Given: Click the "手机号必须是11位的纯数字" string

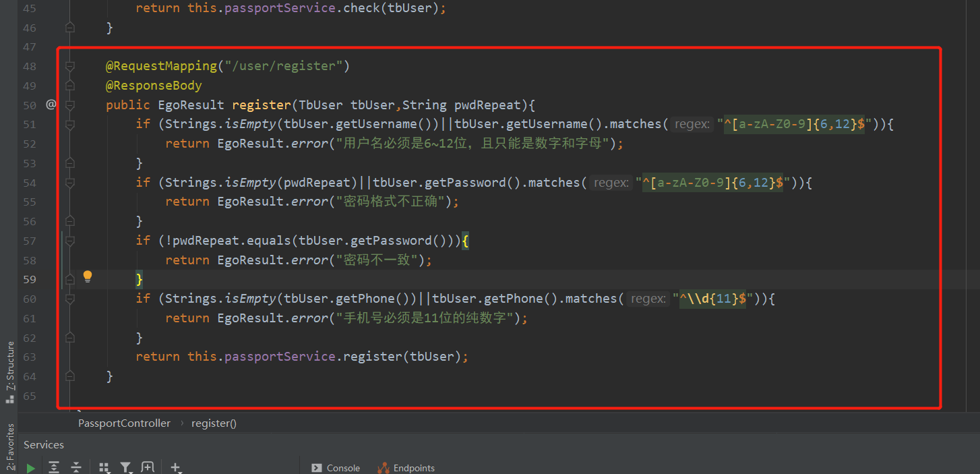Looking at the screenshot, I should coord(425,318).
